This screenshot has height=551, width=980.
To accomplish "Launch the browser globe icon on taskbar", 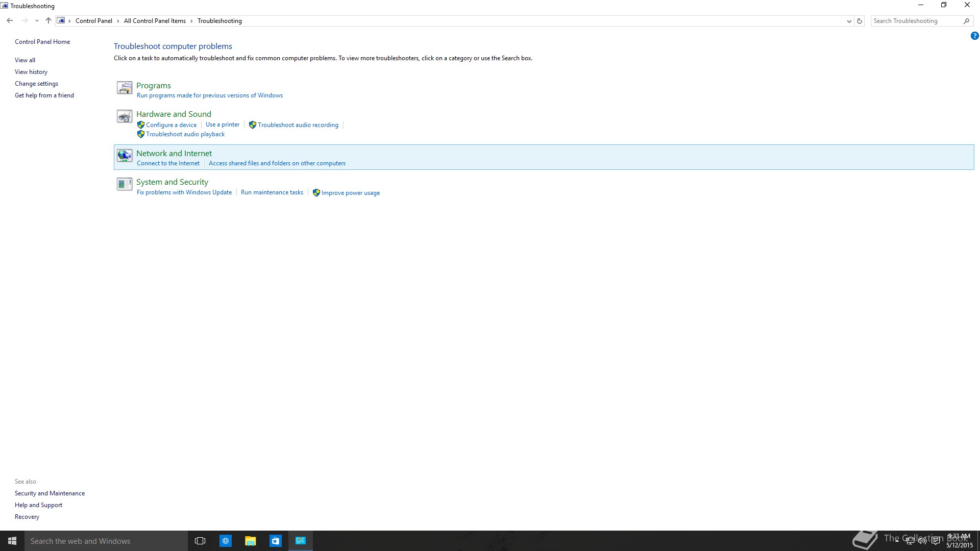I will click(x=226, y=541).
